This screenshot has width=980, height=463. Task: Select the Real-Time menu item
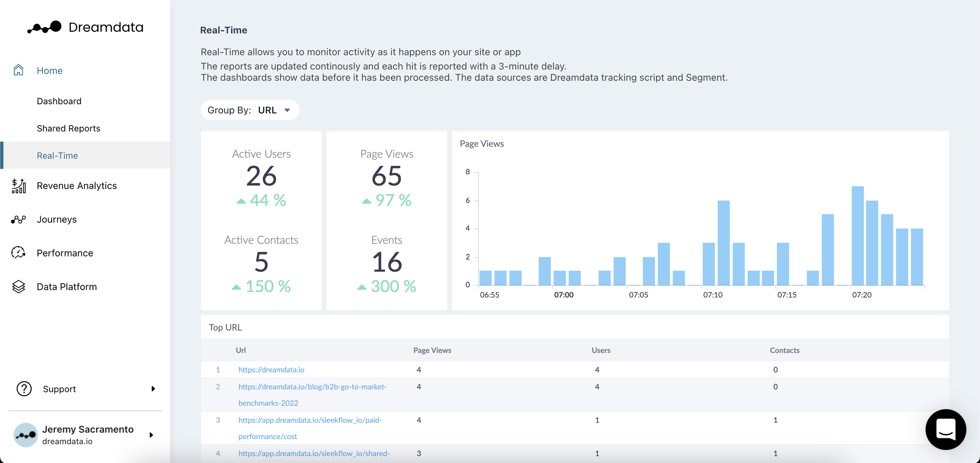(57, 156)
